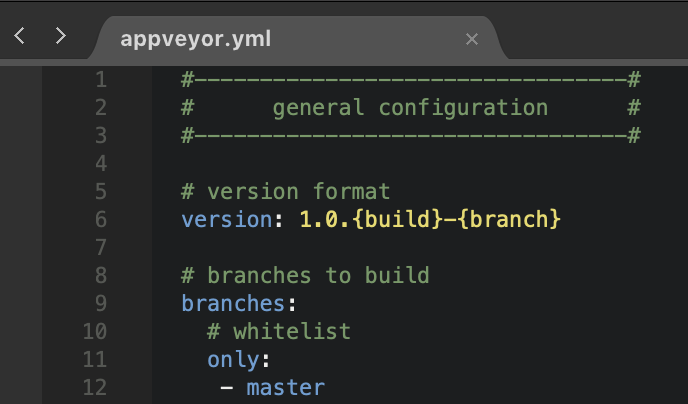Image resolution: width=688 pixels, height=404 pixels.
Task: Click line number 8 in the gutter
Action: tap(101, 275)
